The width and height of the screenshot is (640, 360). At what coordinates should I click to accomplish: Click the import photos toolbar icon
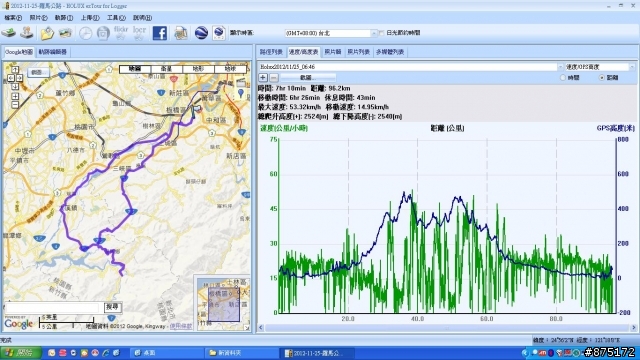65,33
